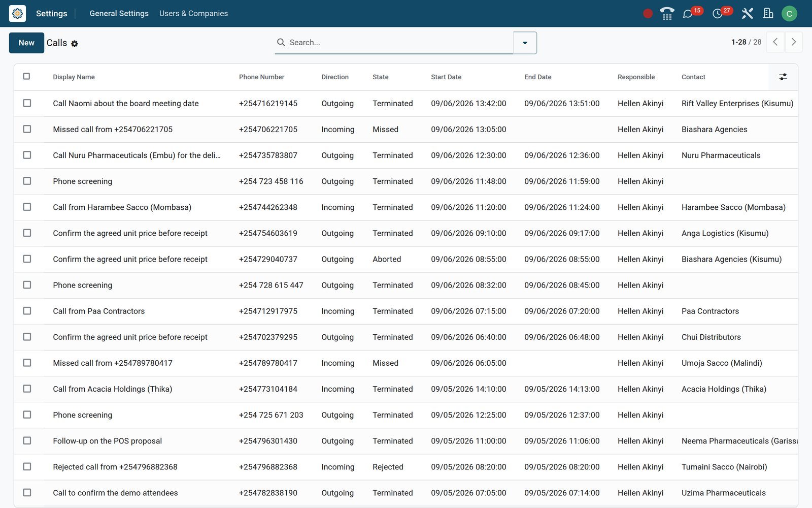
Task: Click Biashara Agencies (Kisumu) contact cell
Action: pos(731,259)
